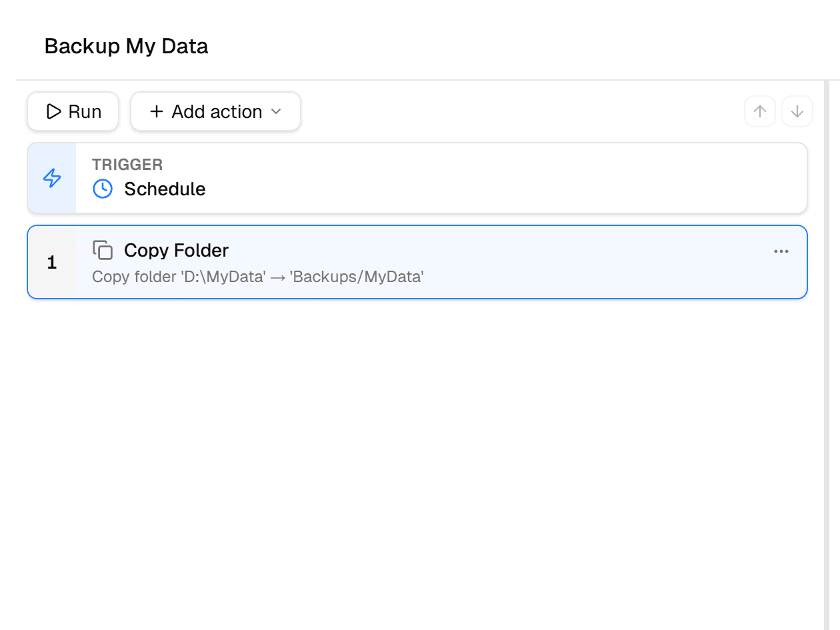This screenshot has width=840, height=630.
Task: Select the Schedule trigger name
Action: pyautogui.click(x=165, y=189)
